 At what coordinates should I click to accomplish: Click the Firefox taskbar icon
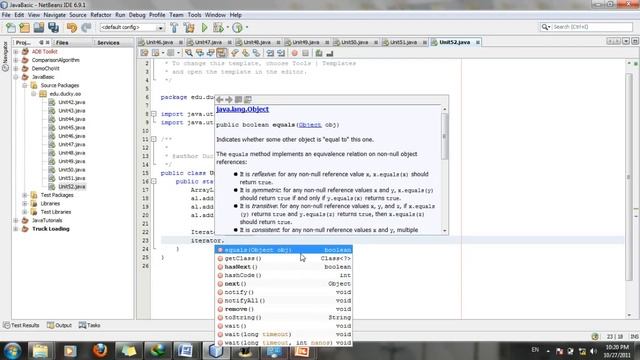100,351
